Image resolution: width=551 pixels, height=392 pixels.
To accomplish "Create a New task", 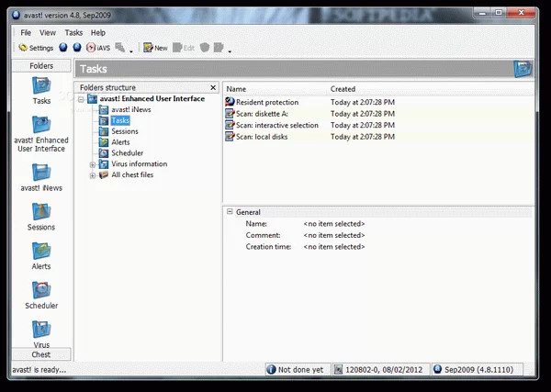I will [155, 48].
